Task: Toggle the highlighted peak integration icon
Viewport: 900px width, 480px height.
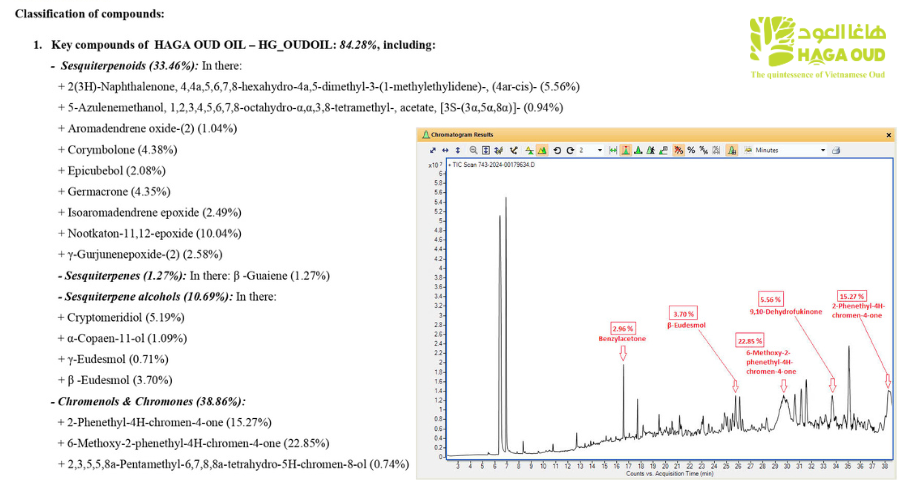Action: point(625,150)
